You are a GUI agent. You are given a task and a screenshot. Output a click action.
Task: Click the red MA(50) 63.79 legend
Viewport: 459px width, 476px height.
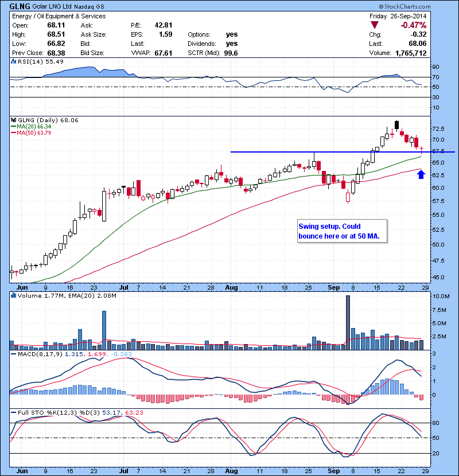(x=31, y=133)
